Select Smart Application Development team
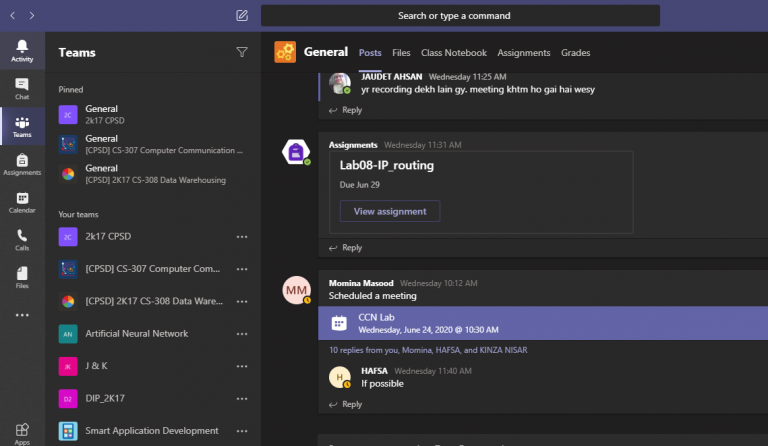Image resolution: width=768 pixels, height=446 pixels. point(153,430)
